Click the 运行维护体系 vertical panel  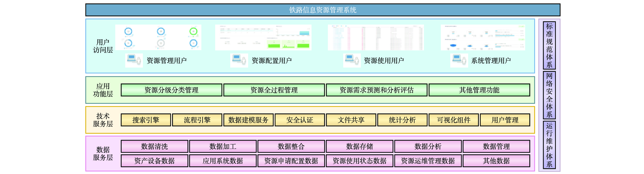tap(549, 145)
